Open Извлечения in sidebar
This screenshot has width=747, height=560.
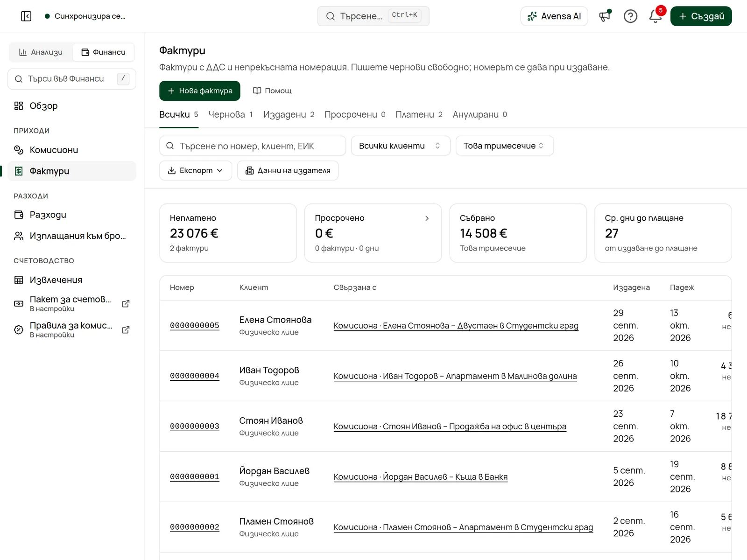(x=72, y=280)
